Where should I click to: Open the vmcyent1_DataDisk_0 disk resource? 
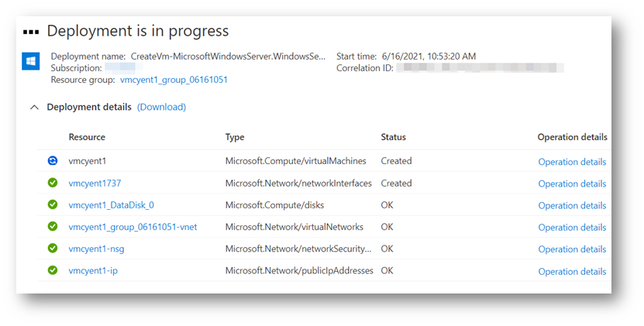tap(111, 205)
